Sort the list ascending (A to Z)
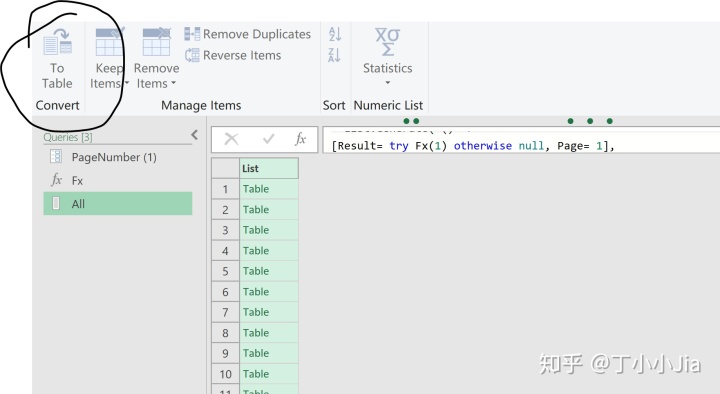This screenshot has width=720, height=394. tap(335, 34)
